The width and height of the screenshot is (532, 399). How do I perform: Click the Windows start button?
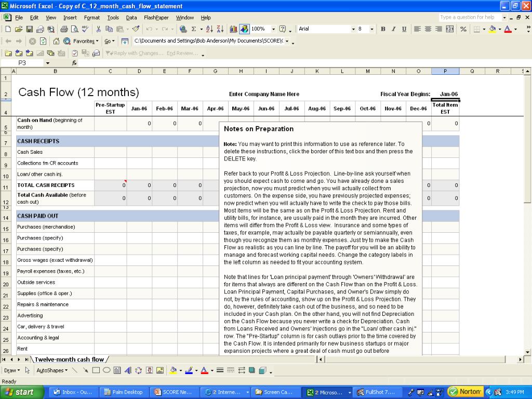(x=22, y=392)
